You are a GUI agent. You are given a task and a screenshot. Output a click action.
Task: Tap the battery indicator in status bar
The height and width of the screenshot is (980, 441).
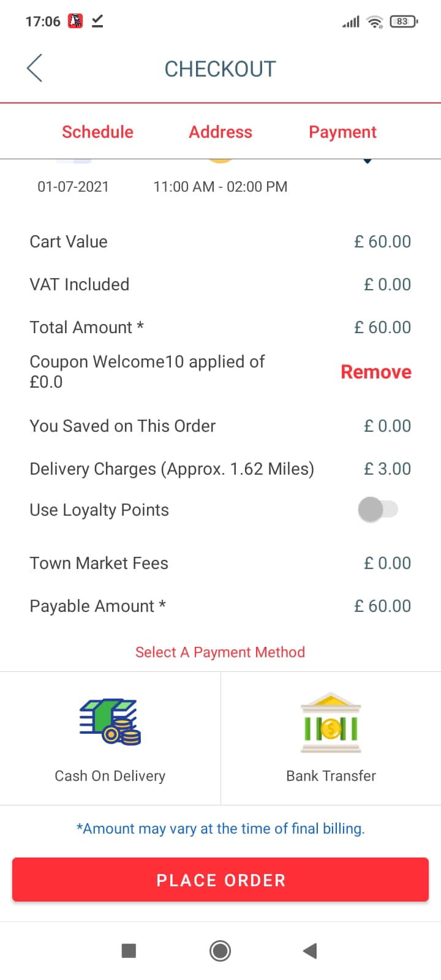click(x=403, y=21)
